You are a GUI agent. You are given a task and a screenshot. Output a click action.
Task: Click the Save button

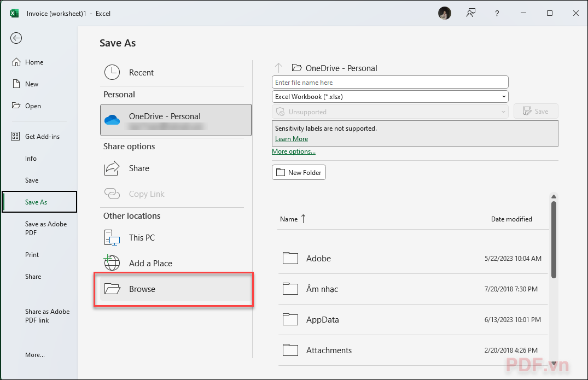pyautogui.click(x=536, y=112)
